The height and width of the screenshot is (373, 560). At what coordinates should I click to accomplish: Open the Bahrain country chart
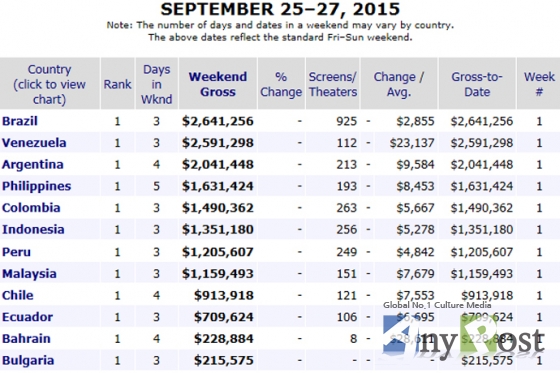coord(26,339)
